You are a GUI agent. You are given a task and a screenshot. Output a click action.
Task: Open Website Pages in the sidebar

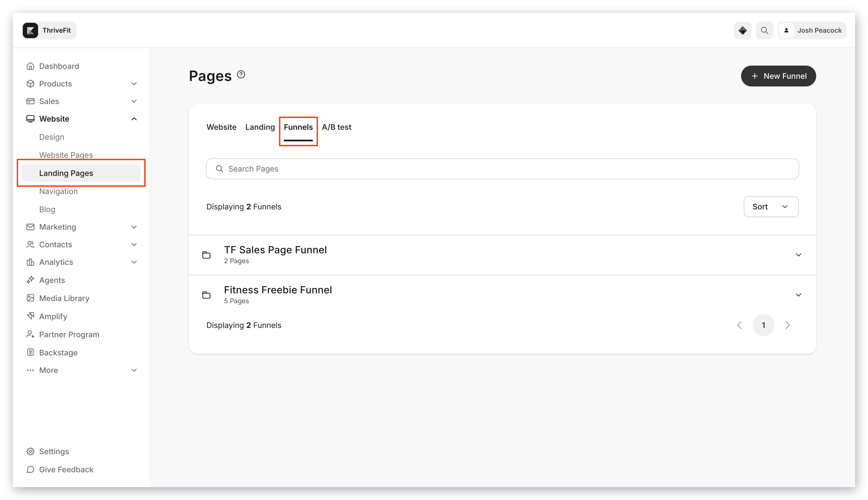pyautogui.click(x=66, y=155)
